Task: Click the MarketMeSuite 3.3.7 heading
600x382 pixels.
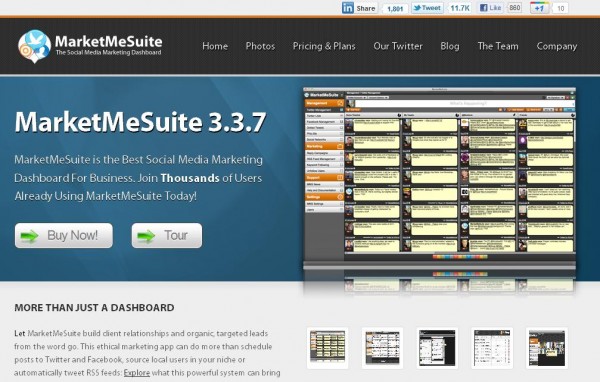Action: click(x=140, y=122)
